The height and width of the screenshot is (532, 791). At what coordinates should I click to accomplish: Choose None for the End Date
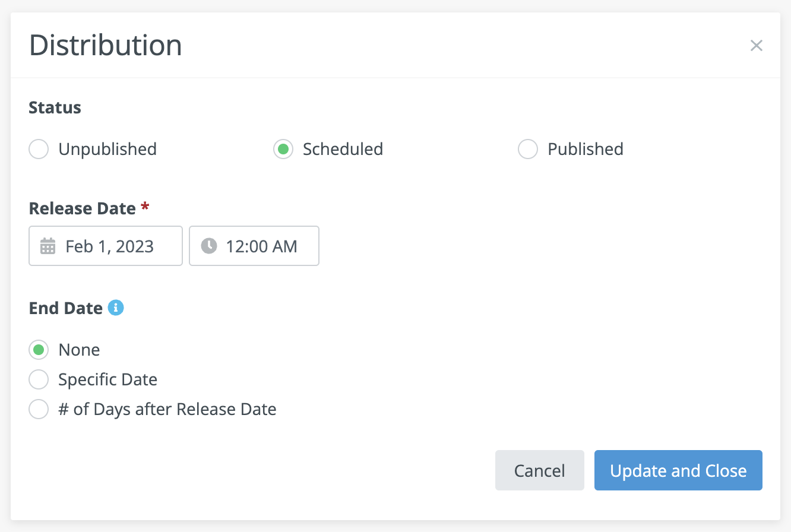coord(39,350)
